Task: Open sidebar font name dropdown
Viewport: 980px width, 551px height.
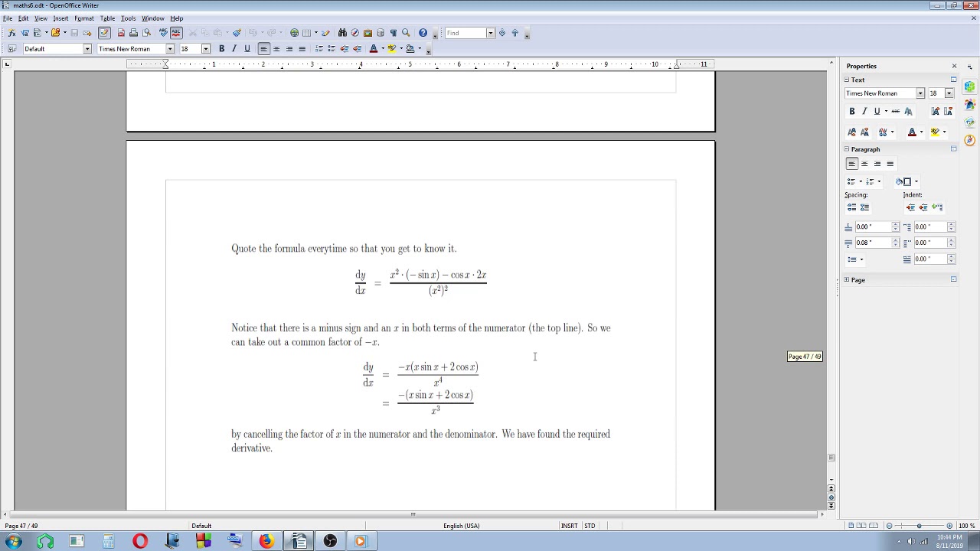Action: 920,93
